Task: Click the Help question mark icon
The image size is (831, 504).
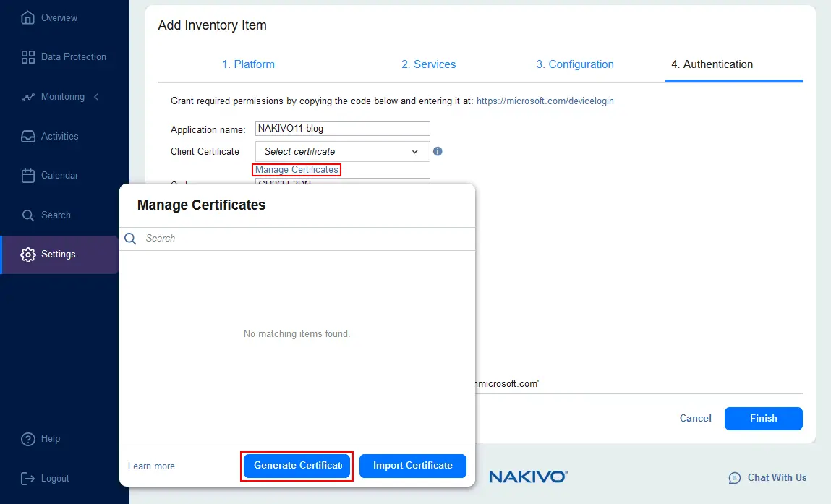Action: coord(27,439)
